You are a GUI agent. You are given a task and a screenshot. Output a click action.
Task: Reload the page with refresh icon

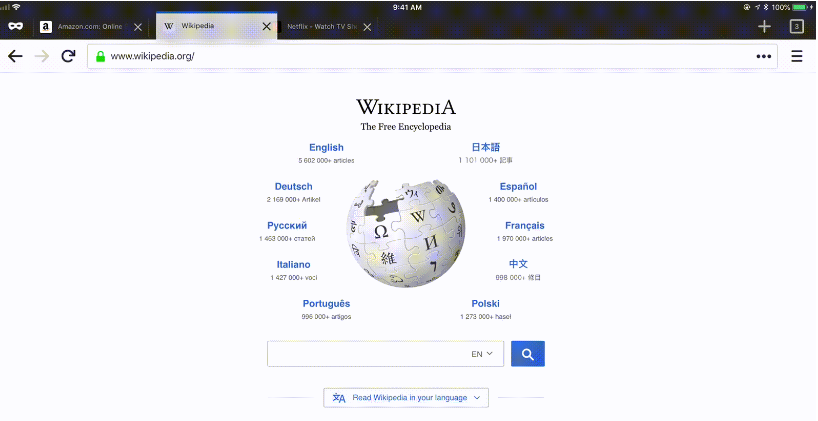(x=68, y=56)
